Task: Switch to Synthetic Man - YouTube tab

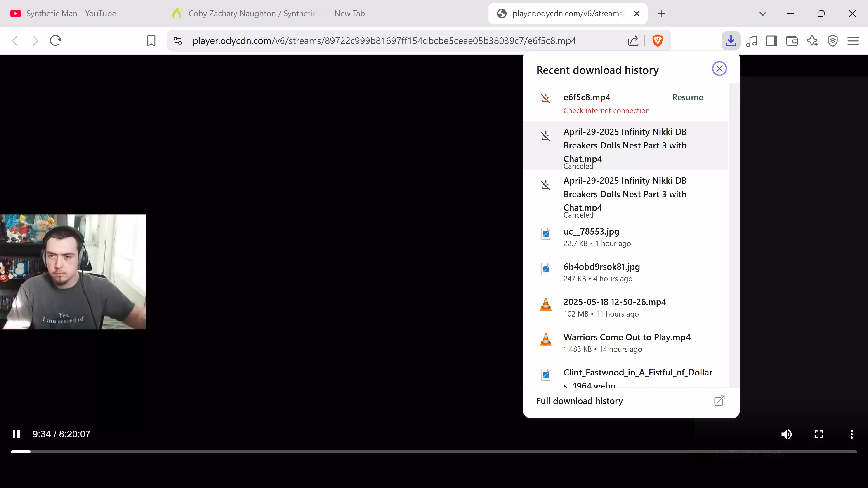Action: [x=81, y=14]
